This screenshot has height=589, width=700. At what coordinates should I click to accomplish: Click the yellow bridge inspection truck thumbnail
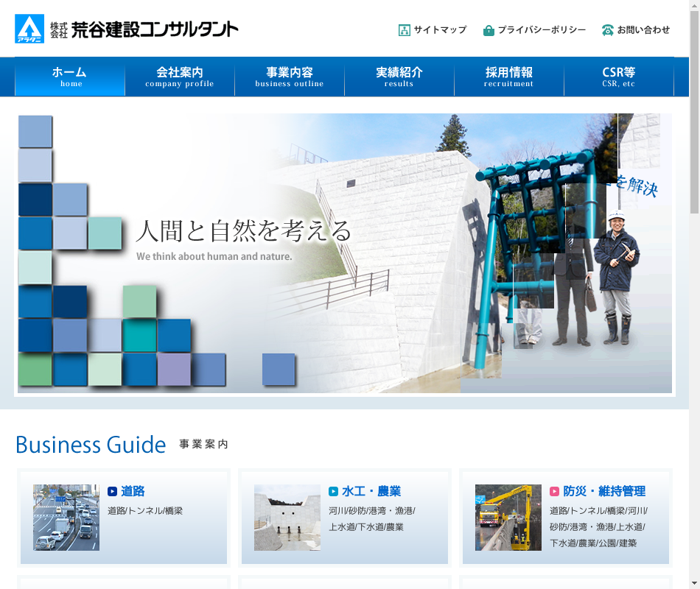tap(508, 518)
